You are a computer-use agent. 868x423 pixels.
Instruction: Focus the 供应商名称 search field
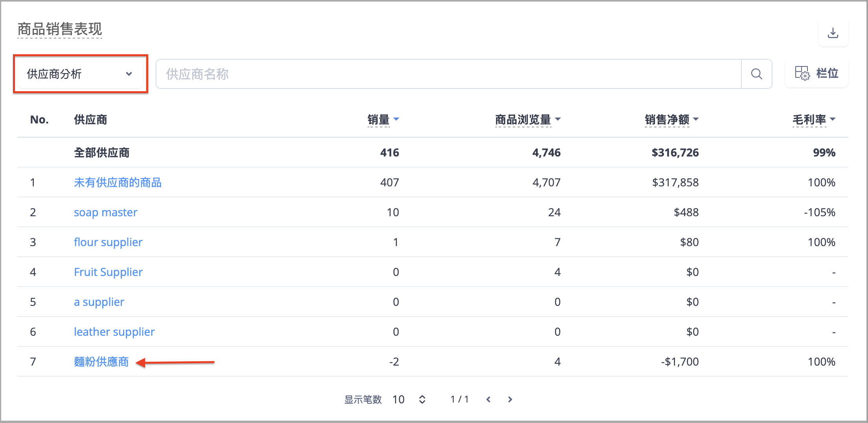[x=449, y=74]
